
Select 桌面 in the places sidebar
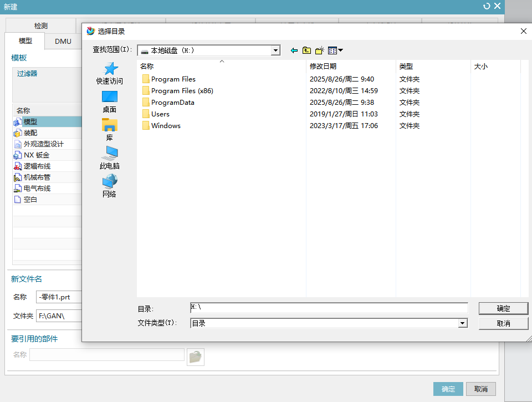point(110,102)
